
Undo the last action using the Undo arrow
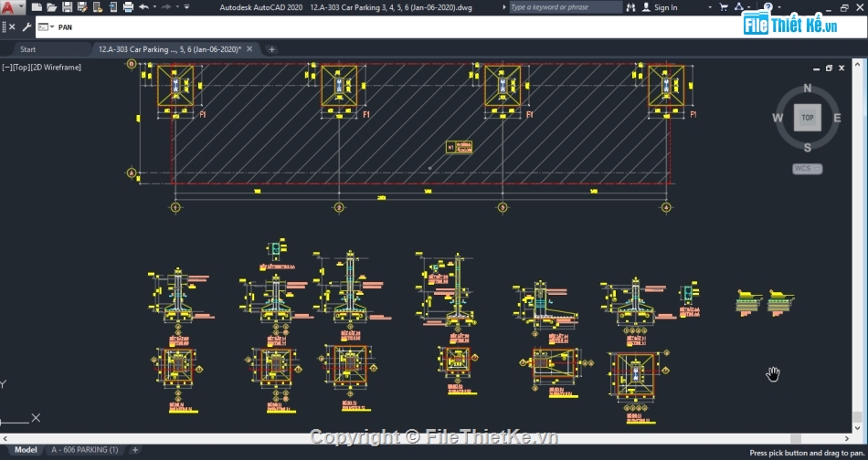pos(144,7)
